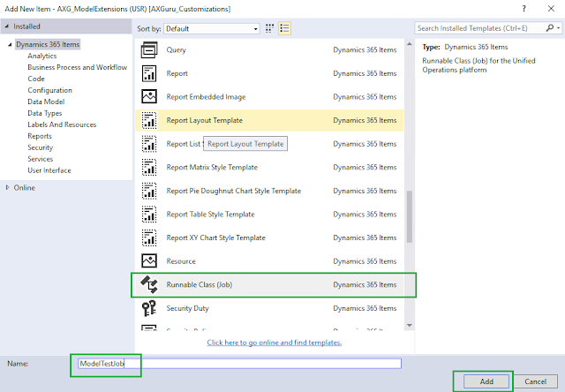The height and width of the screenshot is (392, 565).
Task: Click the Security Duty keys icon
Action: pos(149,308)
